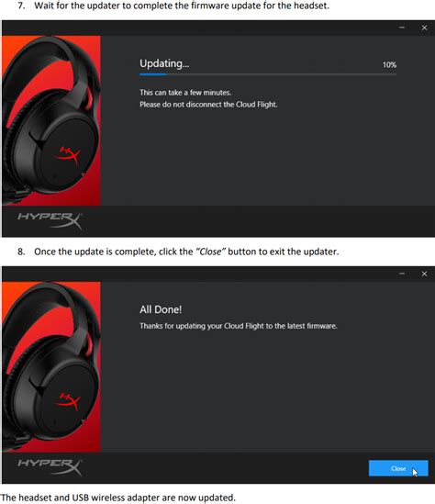Click the red HX emblem on upper headset
Screen dimensions: 435x504
click(68, 155)
